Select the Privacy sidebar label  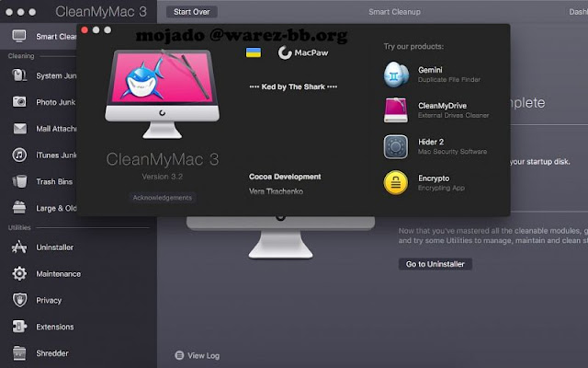(49, 300)
